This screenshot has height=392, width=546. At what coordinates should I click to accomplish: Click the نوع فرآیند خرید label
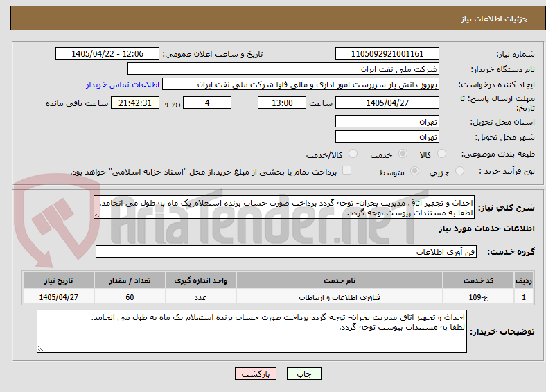click(507, 171)
